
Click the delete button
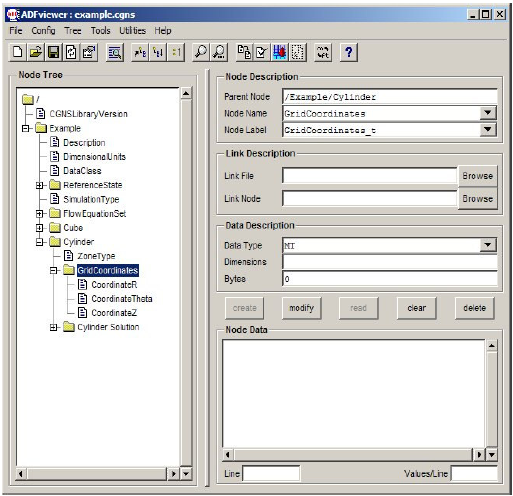pos(474,308)
